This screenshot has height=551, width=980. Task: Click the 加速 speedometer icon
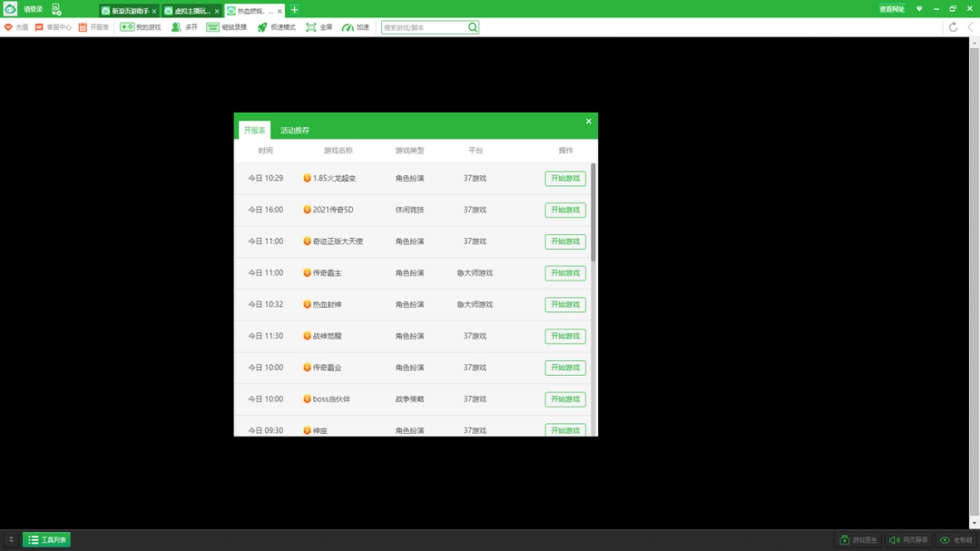coord(348,27)
